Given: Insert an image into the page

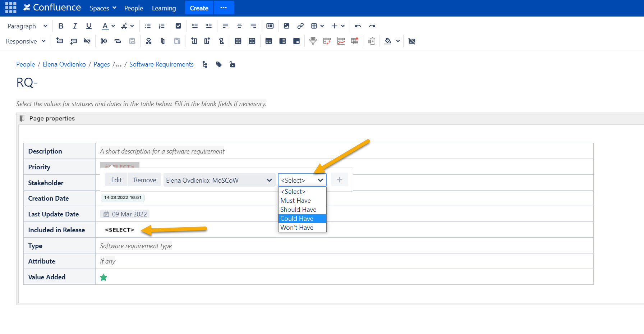Looking at the screenshot, I should point(286,26).
